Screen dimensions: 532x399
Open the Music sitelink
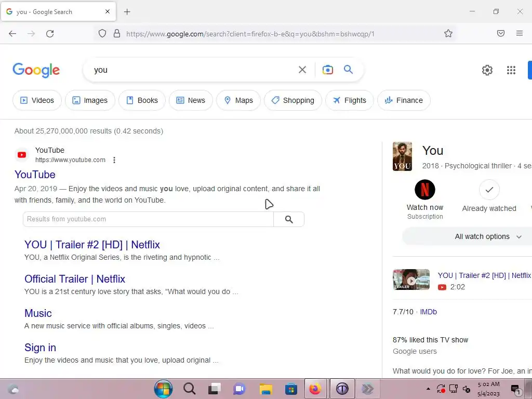click(38, 313)
